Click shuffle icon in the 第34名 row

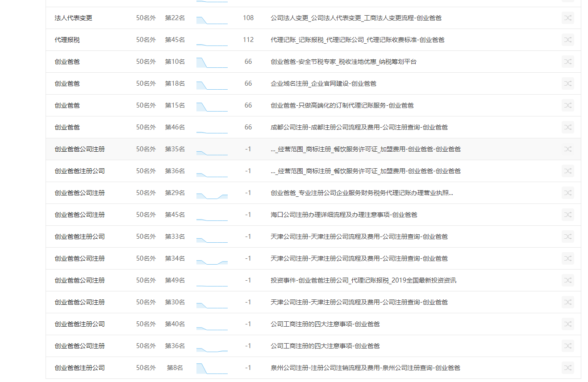click(567, 258)
